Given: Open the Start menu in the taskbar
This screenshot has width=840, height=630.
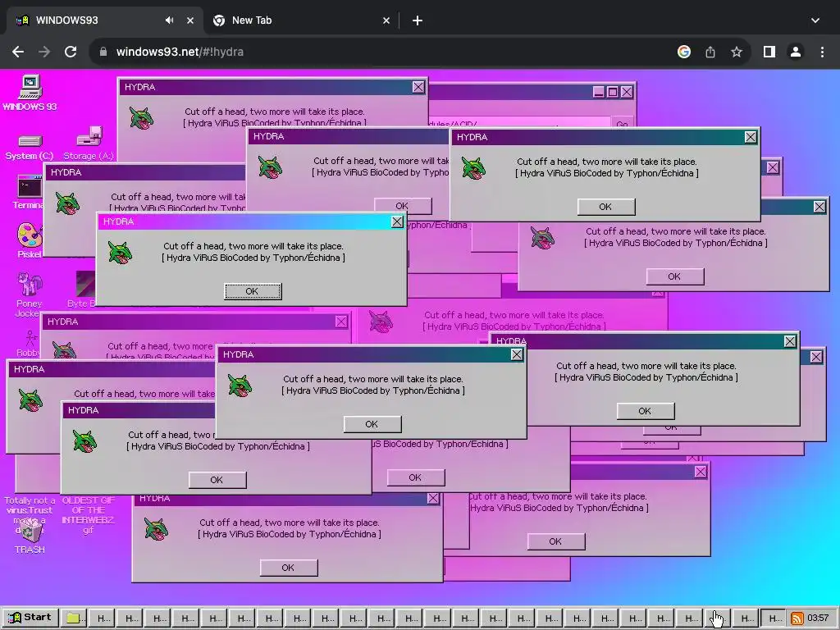Looking at the screenshot, I should pos(30,618).
